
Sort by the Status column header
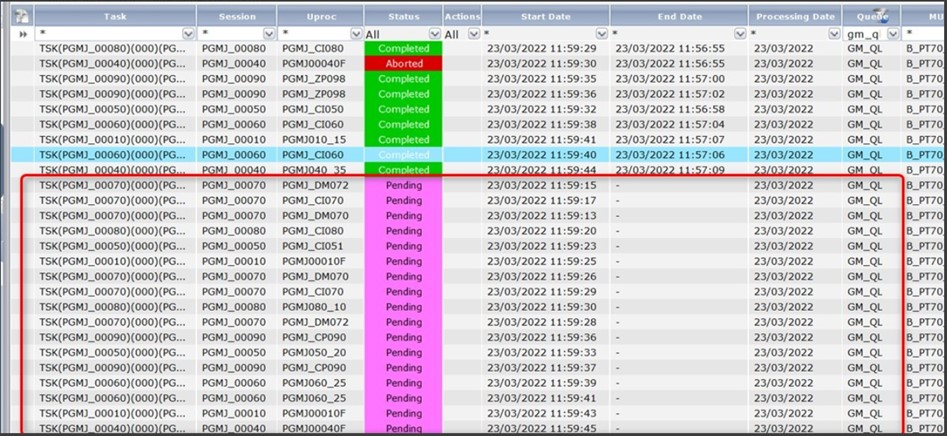pos(403,16)
